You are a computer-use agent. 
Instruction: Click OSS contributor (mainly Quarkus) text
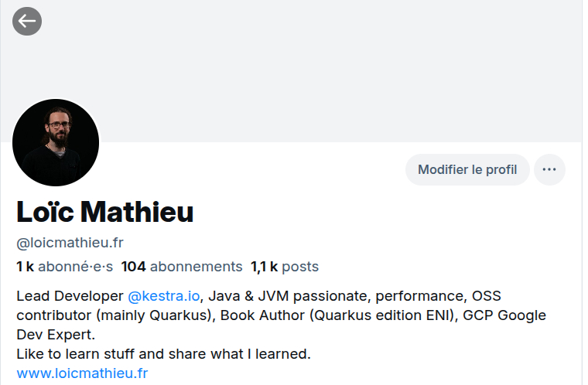pyautogui.click(x=116, y=315)
